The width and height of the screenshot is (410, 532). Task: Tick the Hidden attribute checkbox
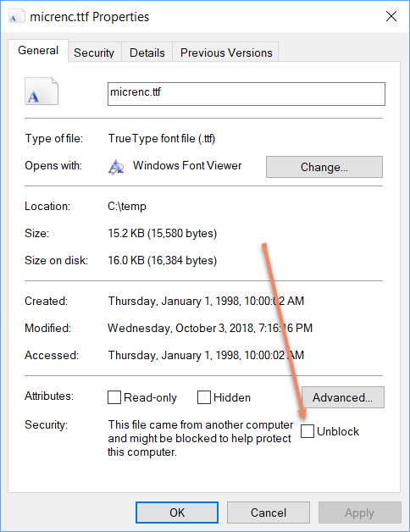click(204, 397)
